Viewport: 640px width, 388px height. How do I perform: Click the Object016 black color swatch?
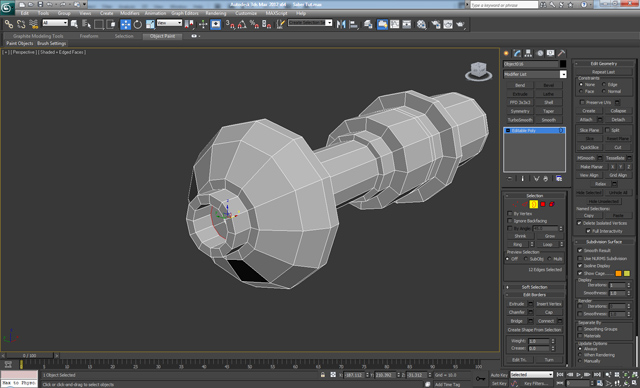click(563, 64)
